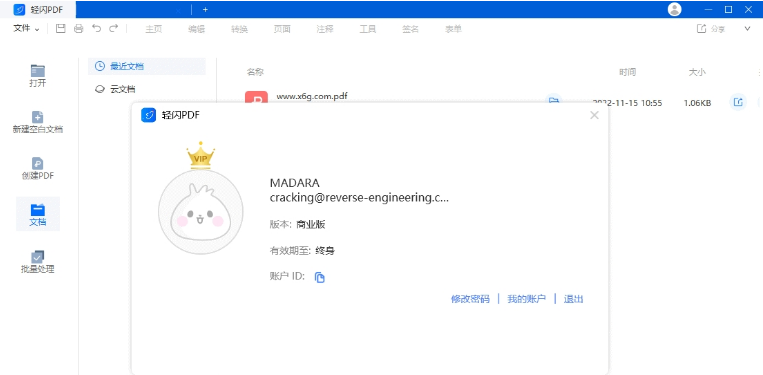Viewport: 763px width, 375px height.
Task: Click the 名称 column header
Action: pyautogui.click(x=255, y=72)
